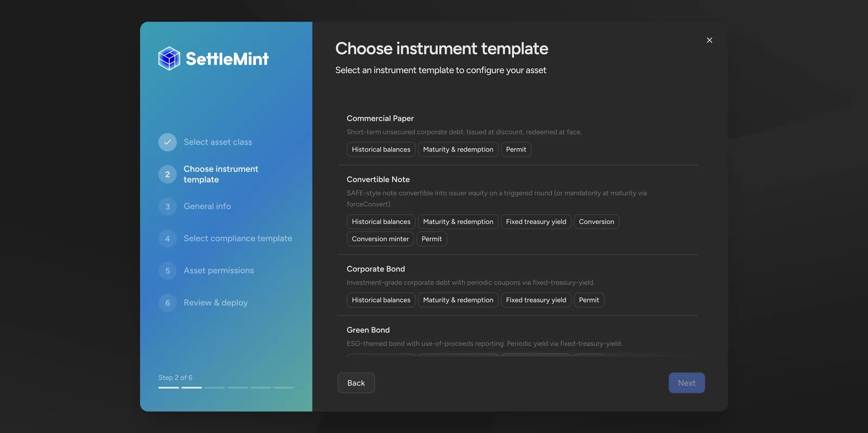The width and height of the screenshot is (868, 433).
Task: Choose the Convertible Note template
Action: coord(518,210)
